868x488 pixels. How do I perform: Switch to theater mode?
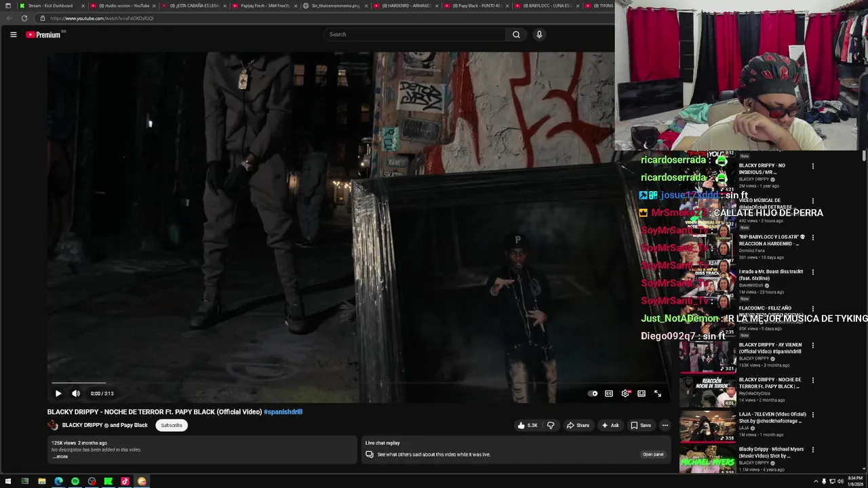click(642, 393)
